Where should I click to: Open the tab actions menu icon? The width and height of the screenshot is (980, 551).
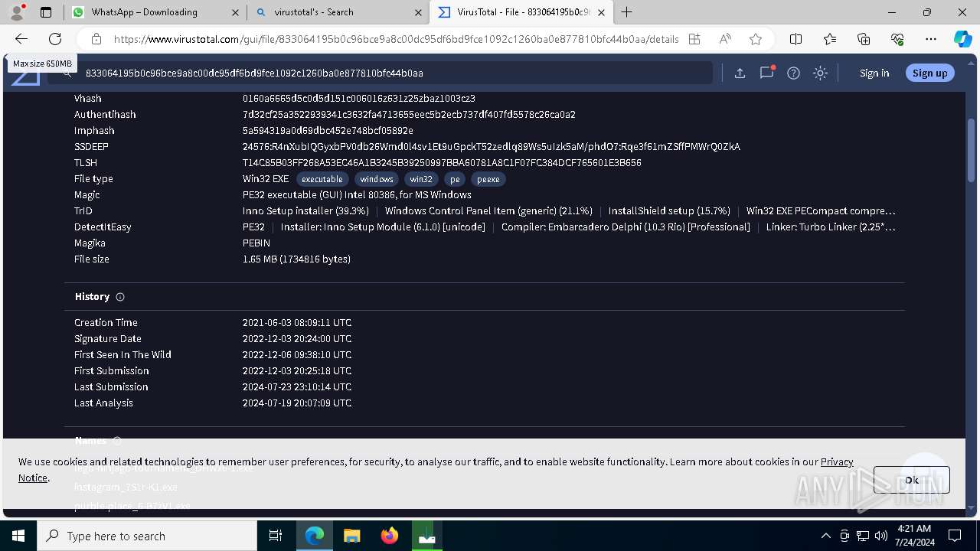point(46,12)
